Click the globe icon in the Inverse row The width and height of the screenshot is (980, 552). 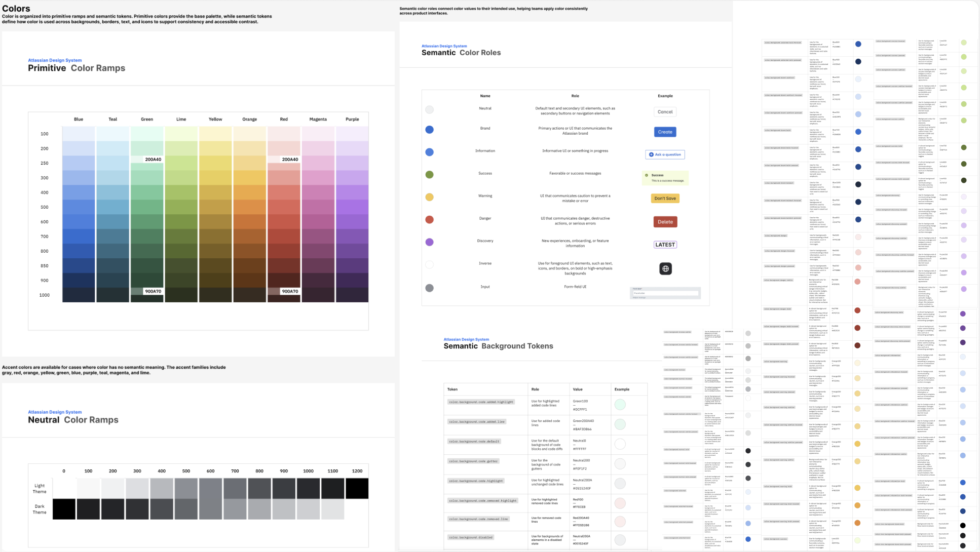665,268
